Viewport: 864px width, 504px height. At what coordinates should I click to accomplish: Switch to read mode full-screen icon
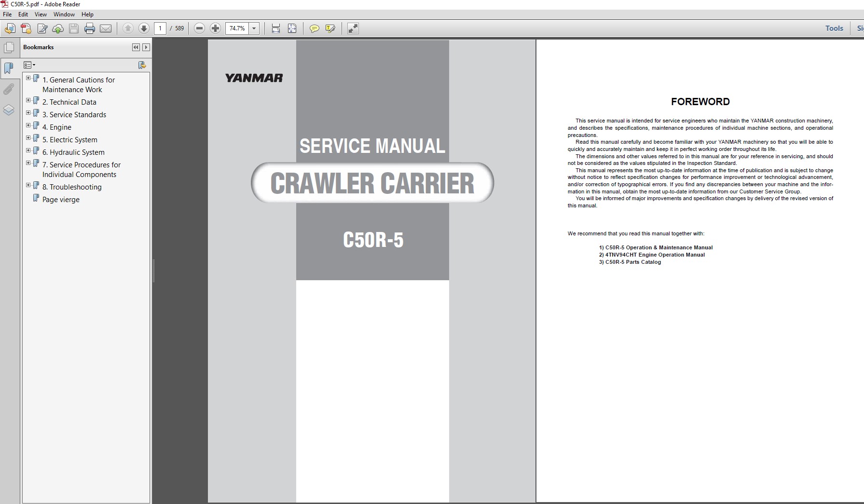click(353, 28)
